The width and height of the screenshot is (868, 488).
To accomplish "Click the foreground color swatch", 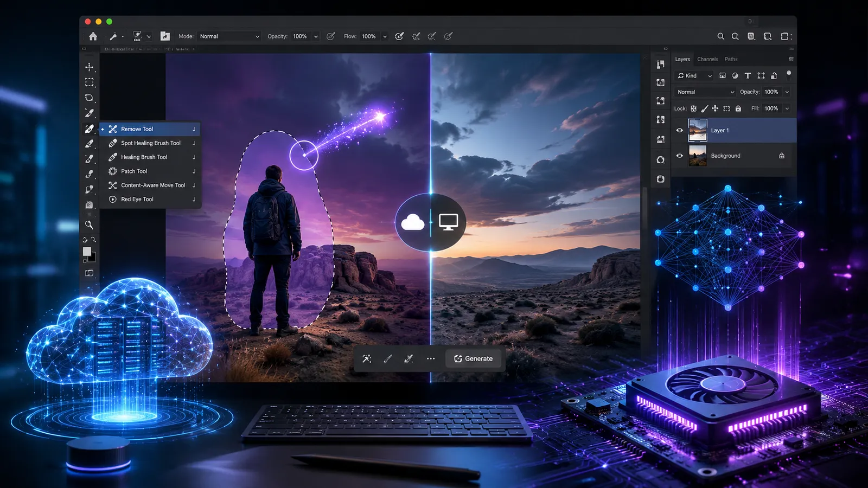I will tap(87, 252).
